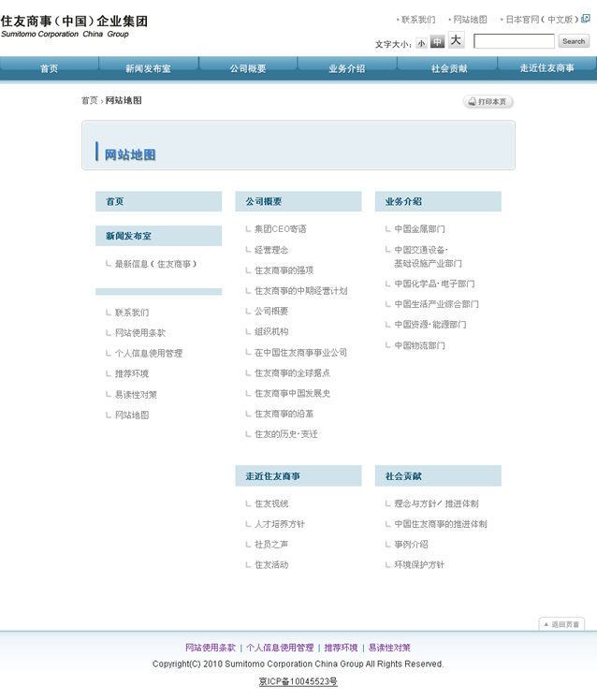Open 联系我们 in the top header

coord(418,20)
